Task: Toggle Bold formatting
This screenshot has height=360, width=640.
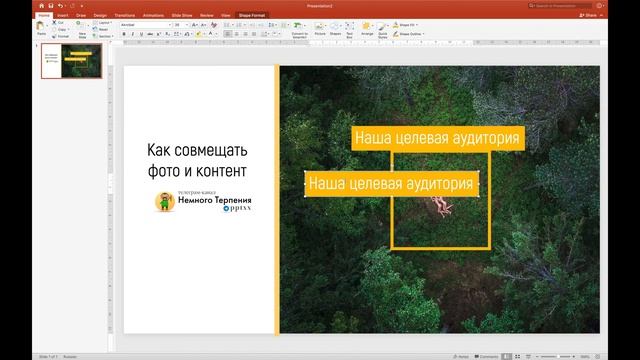Action: tap(124, 34)
